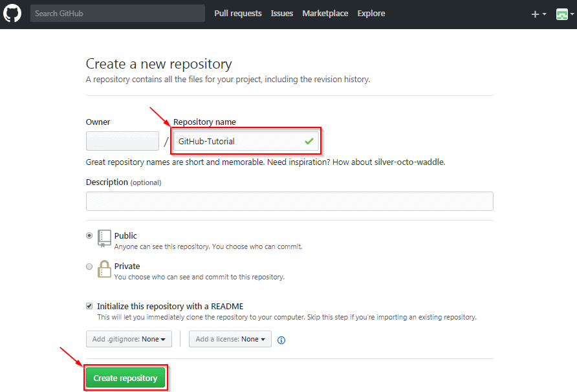Click inside the Description field
The image size is (577, 392).
[x=289, y=201]
